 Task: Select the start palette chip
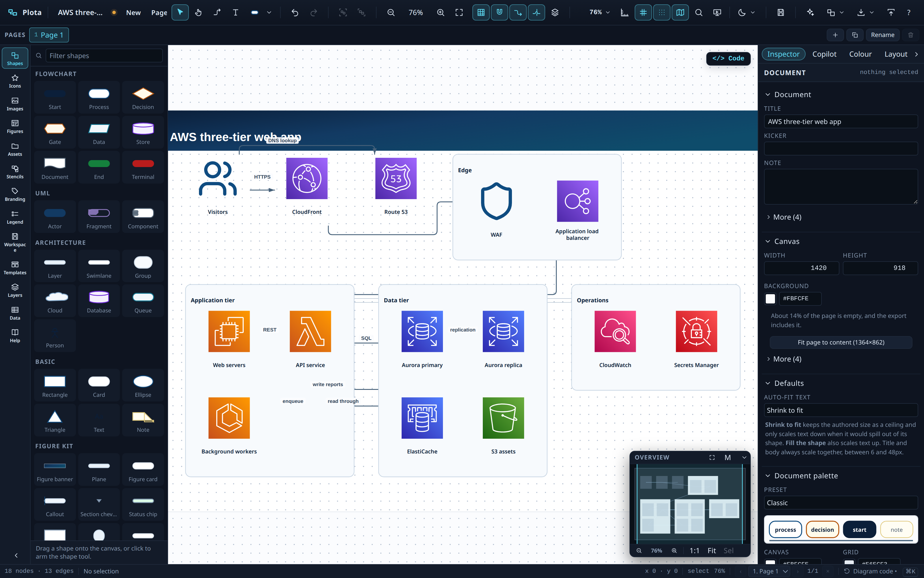pos(860,530)
